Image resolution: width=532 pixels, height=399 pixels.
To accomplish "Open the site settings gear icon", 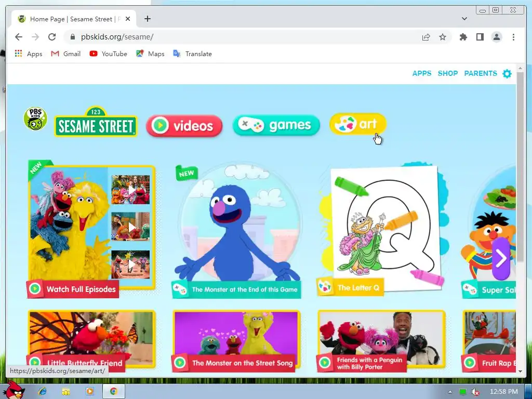I will coord(507,74).
